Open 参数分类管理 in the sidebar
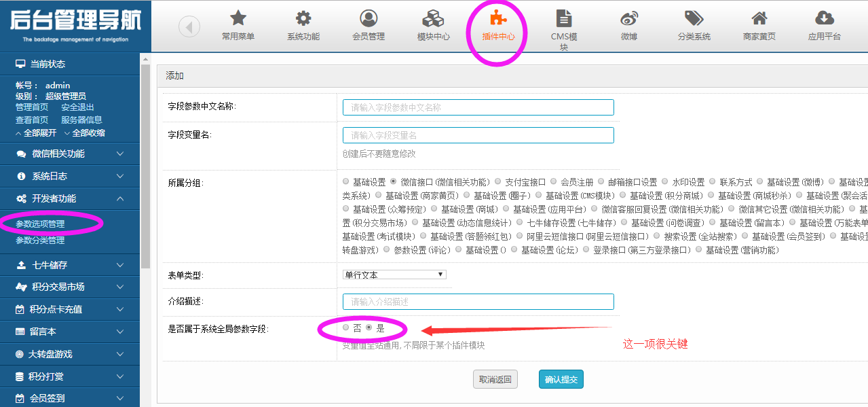 pos(40,240)
